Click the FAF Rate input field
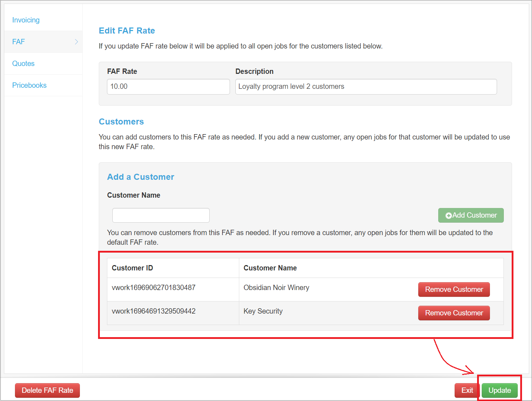 pos(168,86)
